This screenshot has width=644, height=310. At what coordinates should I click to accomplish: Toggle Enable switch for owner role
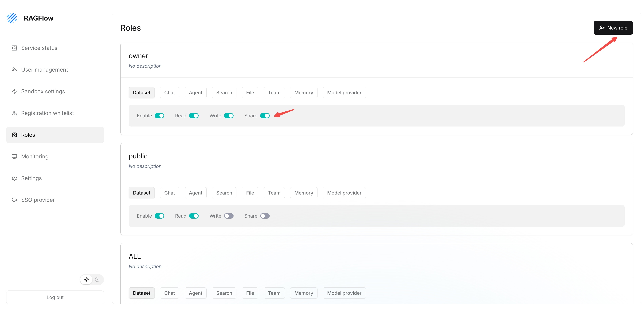point(159,116)
